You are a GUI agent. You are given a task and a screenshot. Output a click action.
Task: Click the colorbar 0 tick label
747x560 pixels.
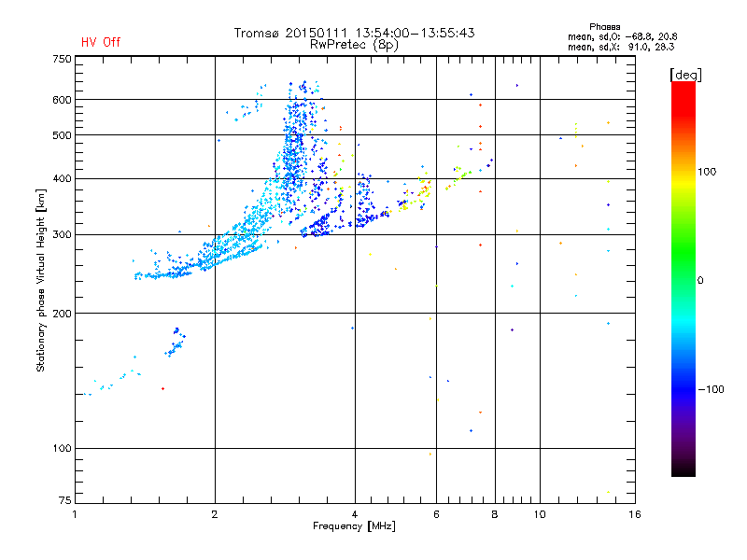[x=700, y=281]
